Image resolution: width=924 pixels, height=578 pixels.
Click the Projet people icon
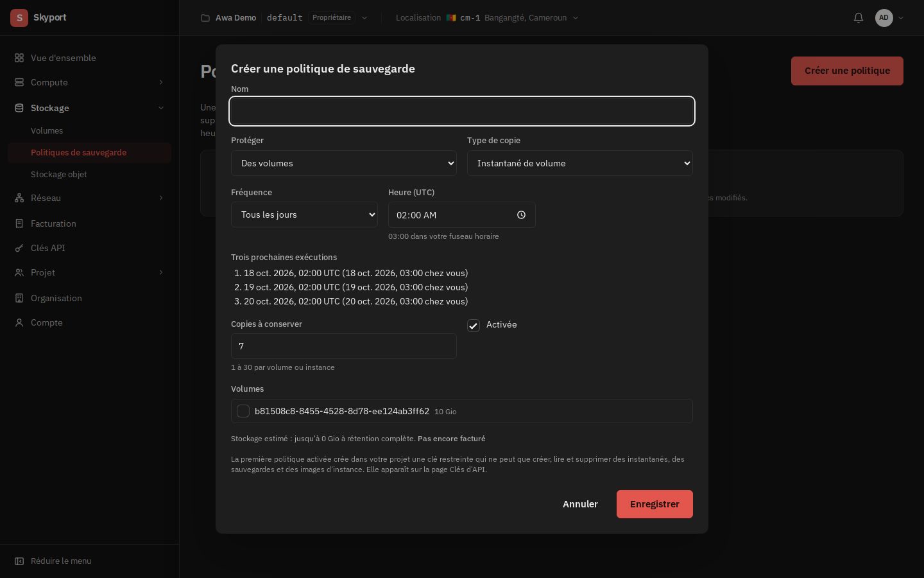click(x=19, y=272)
